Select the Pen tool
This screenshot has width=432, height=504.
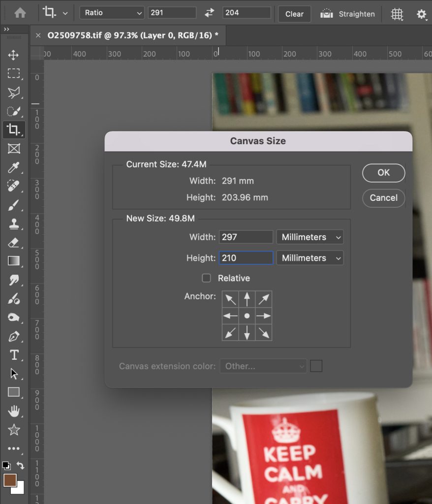14,337
